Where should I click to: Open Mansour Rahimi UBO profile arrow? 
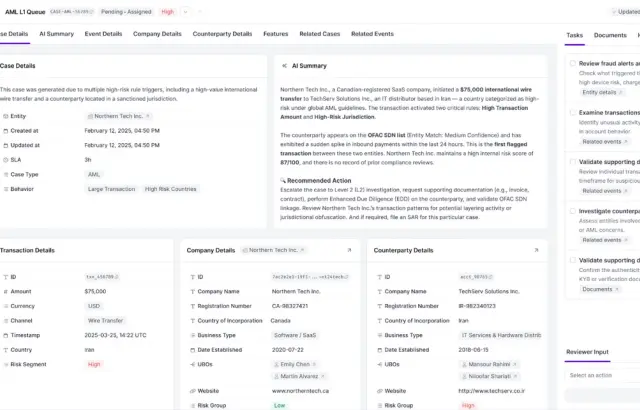[x=515, y=364]
